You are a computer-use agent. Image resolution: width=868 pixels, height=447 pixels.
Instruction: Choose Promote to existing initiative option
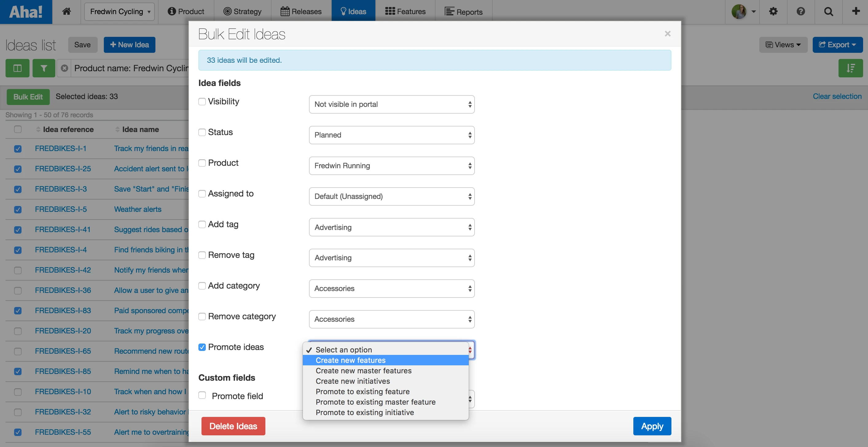[x=365, y=412]
